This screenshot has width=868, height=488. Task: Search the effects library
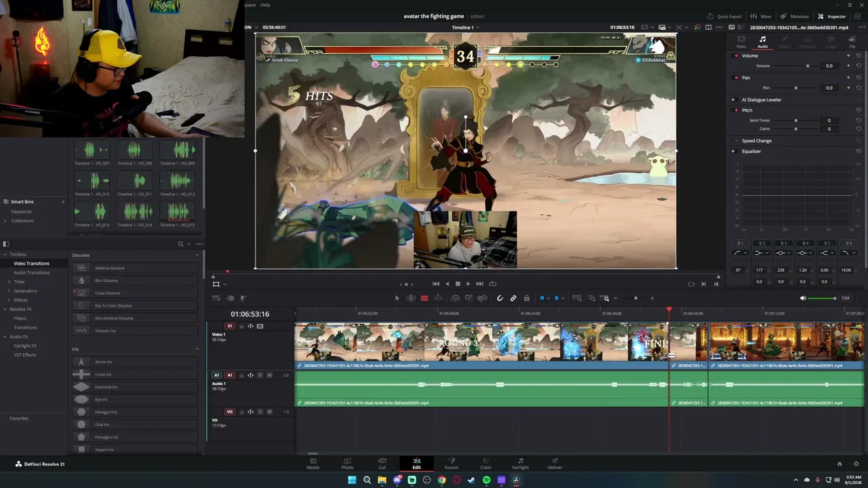coord(180,244)
